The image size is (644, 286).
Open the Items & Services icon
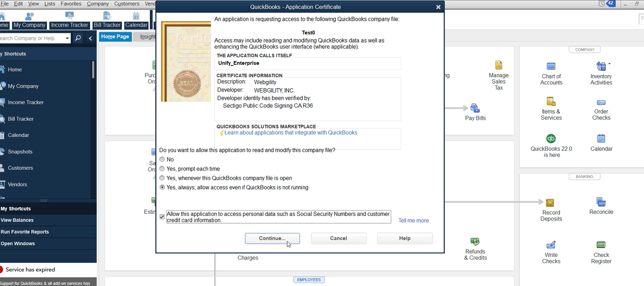pyautogui.click(x=551, y=102)
